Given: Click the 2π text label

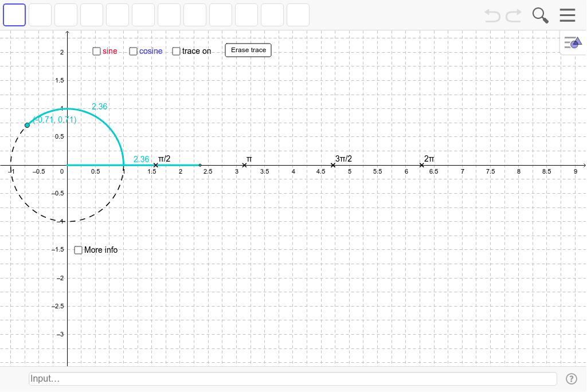Looking at the screenshot, I should [429, 159].
